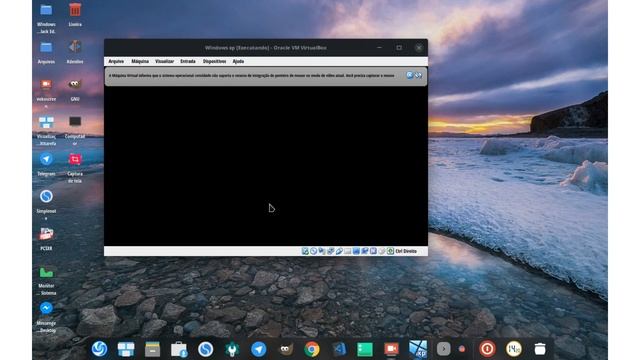Open the Deepin launcher in dock

[99, 349]
